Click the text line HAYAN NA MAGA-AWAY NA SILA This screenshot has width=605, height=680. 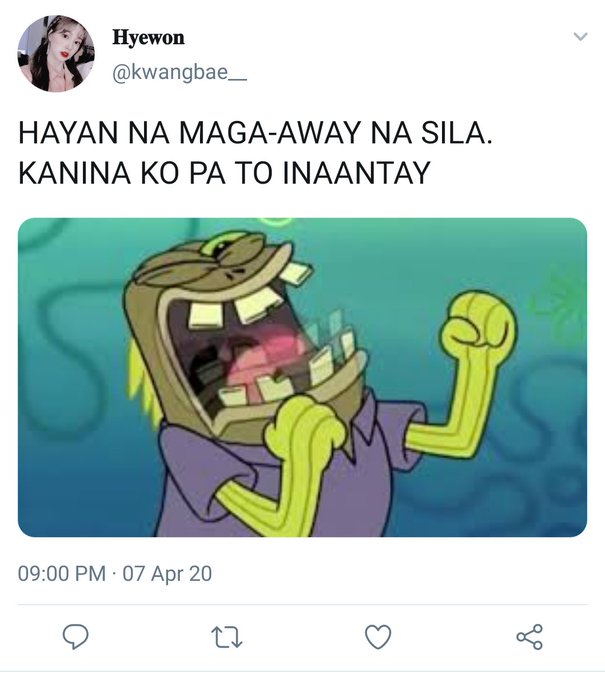point(255,133)
